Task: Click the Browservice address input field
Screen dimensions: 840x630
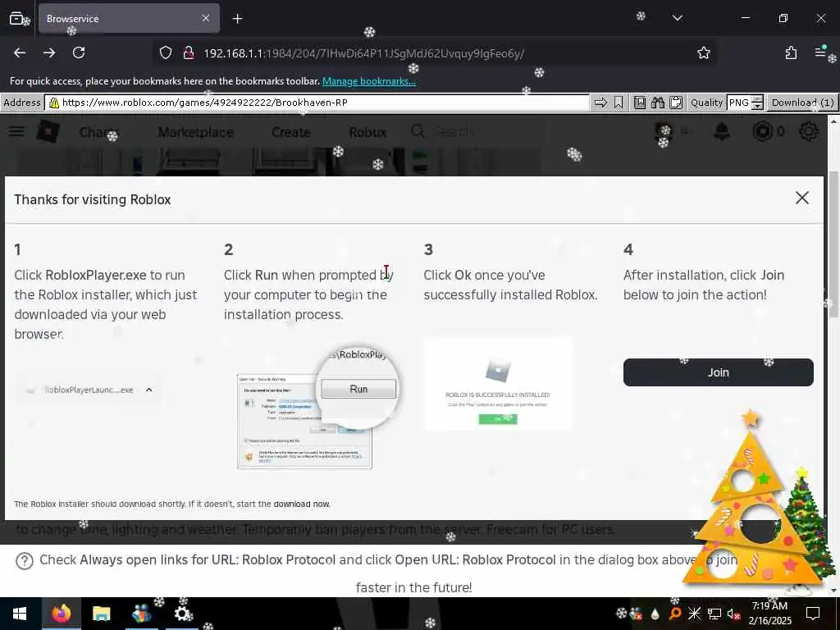Action: (x=318, y=103)
